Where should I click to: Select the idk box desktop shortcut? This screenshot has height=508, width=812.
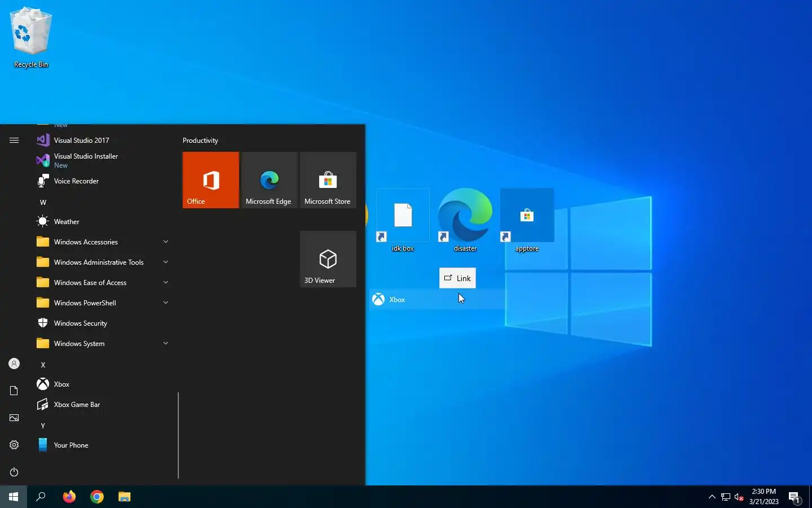pyautogui.click(x=403, y=221)
